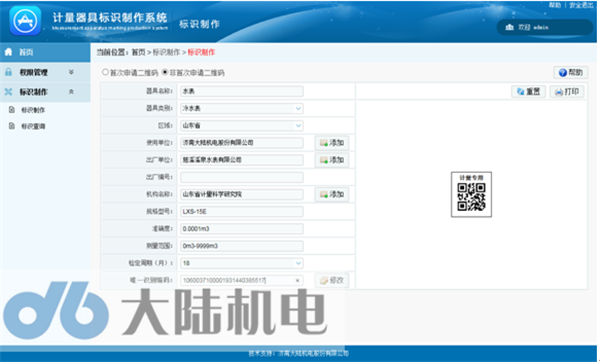Click the blue question mark 帮助 button
Image resolution: width=600 pixels, height=362 pixels.
click(x=571, y=72)
